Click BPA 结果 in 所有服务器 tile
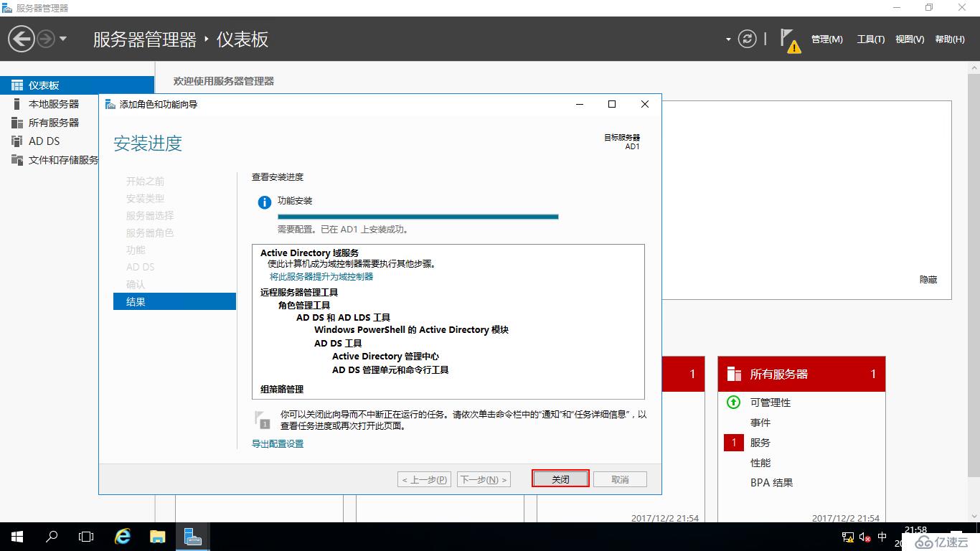Viewport: 980px width, 551px height. pyautogui.click(x=772, y=483)
